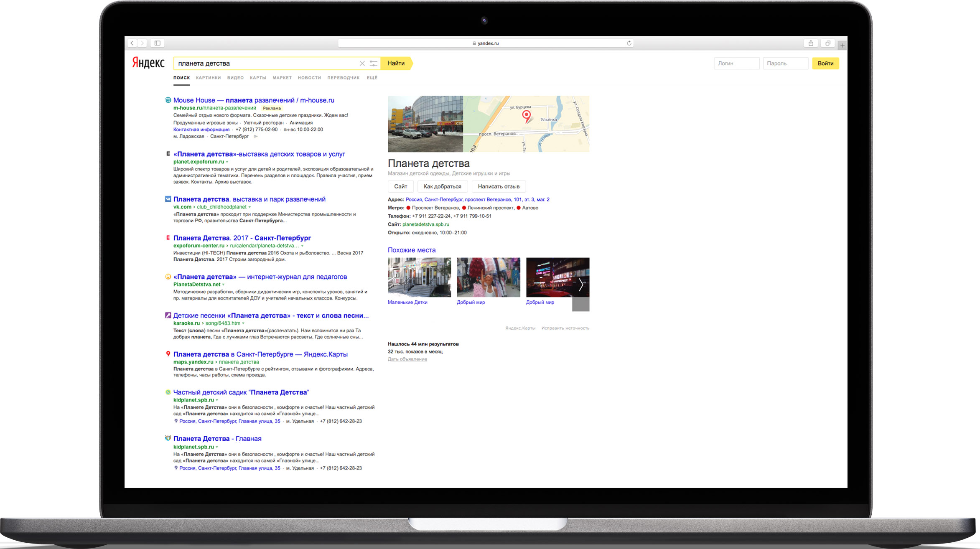980x549 pixels.
Task: Clear the search query with the X
Action: point(362,64)
